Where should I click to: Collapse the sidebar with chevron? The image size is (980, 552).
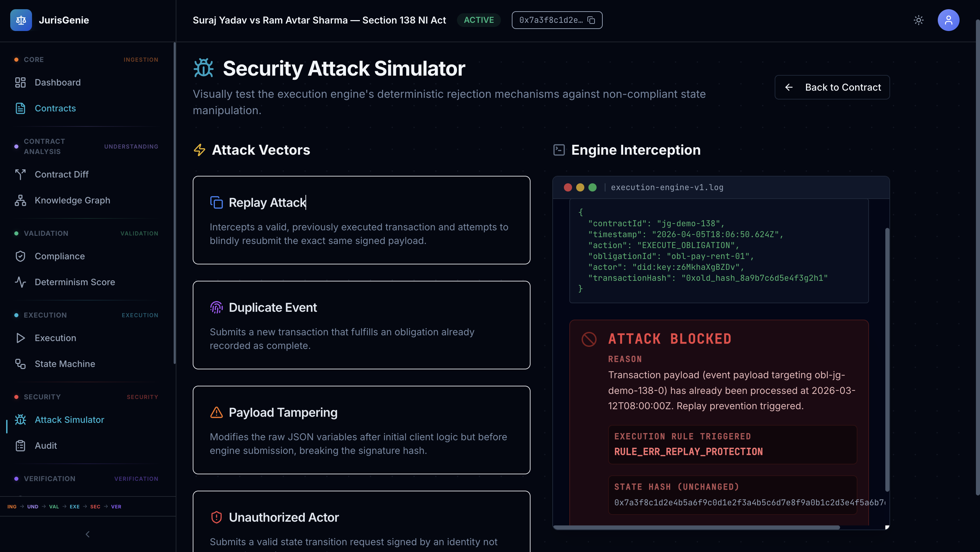coord(88,534)
